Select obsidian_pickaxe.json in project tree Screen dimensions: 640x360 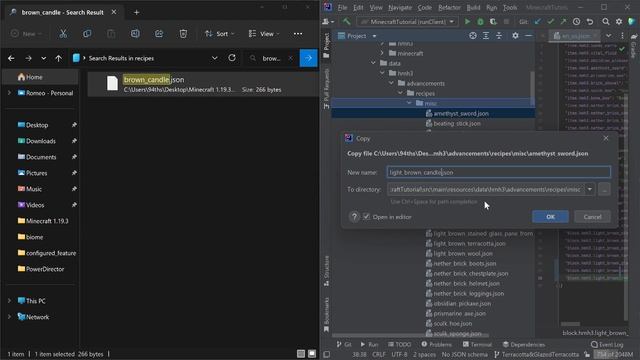[462, 304]
